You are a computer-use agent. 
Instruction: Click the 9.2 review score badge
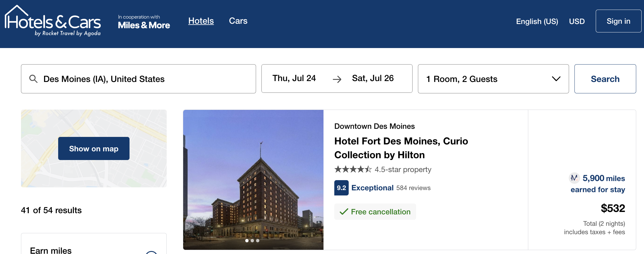[x=341, y=188]
